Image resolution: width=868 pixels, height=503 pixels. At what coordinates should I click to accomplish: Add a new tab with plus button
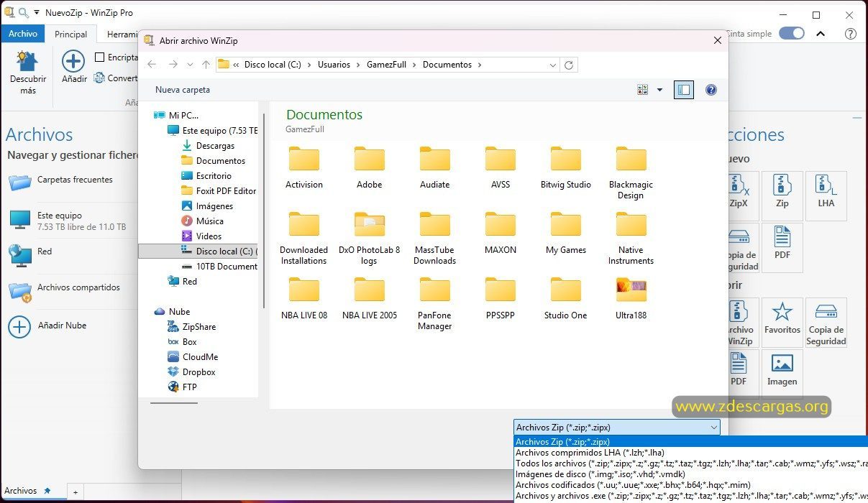pyautogui.click(x=74, y=492)
